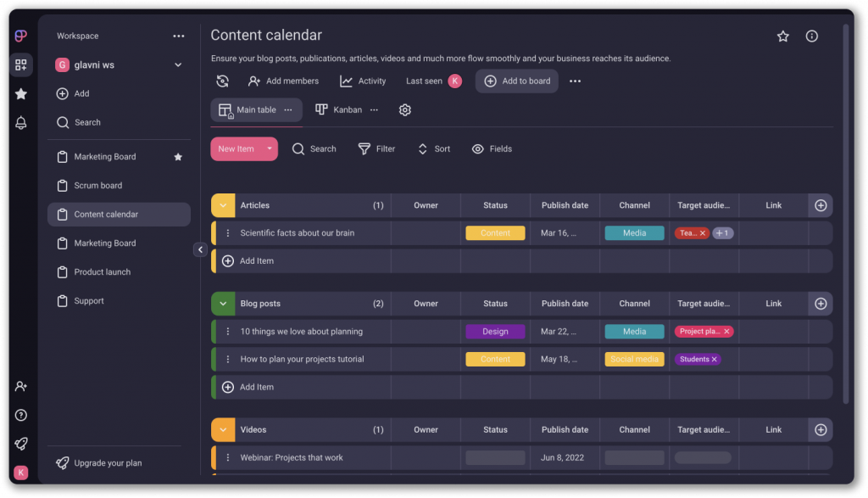Click the rocket icon in left rail
The height and width of the screenshot is (498, 868).
[21, 444]
